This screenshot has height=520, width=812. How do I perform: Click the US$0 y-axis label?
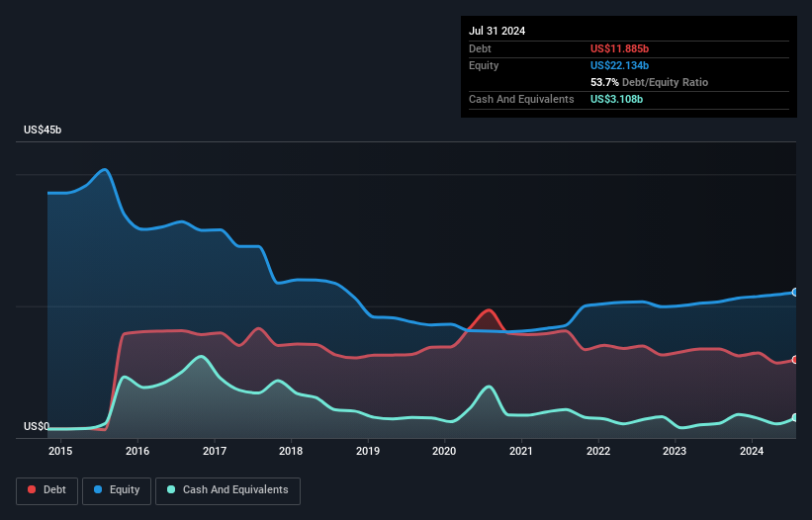(x=37, y=426)
